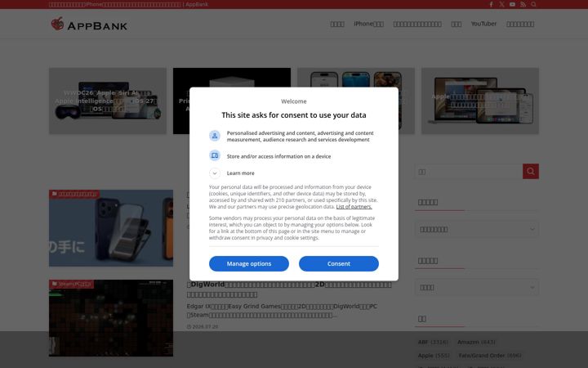Open the second sidebar dropdown selector
The image size is (588, 368).
click(477, 287)
